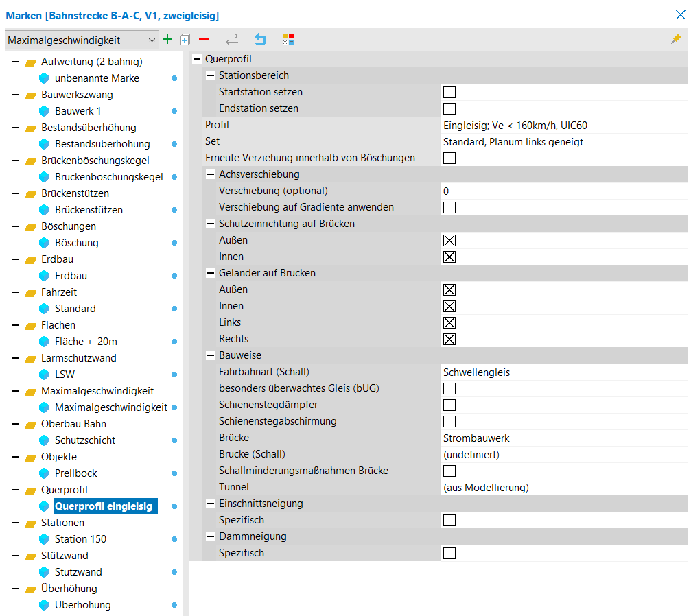Close the Marken panel
691x616 pixels.
[x=680, y=14]
